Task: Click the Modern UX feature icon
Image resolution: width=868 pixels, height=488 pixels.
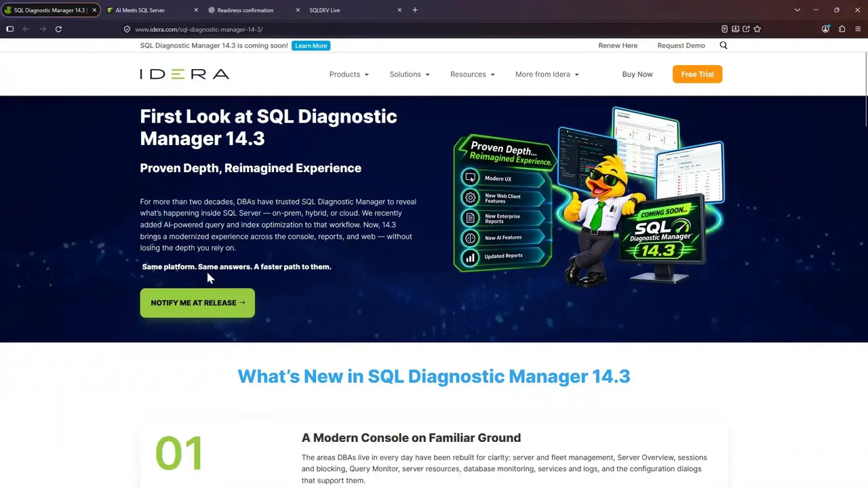Action: pyautogui.click(x=470, y=178)
